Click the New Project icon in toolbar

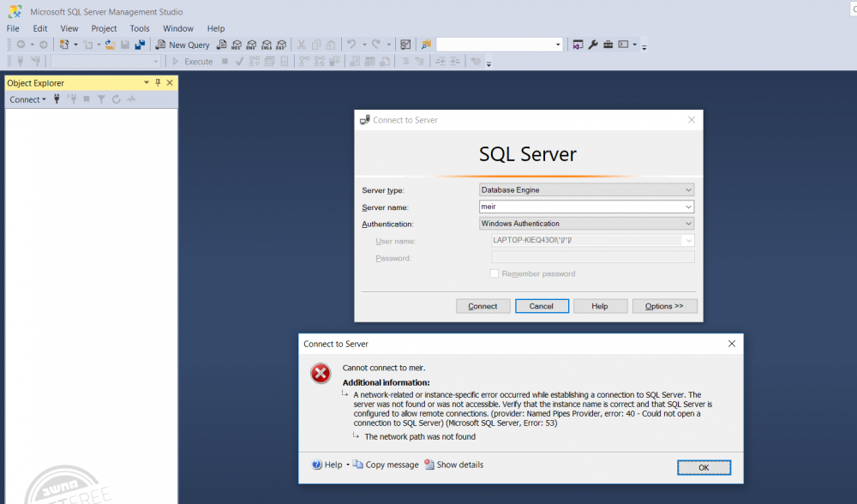[64, 45]
